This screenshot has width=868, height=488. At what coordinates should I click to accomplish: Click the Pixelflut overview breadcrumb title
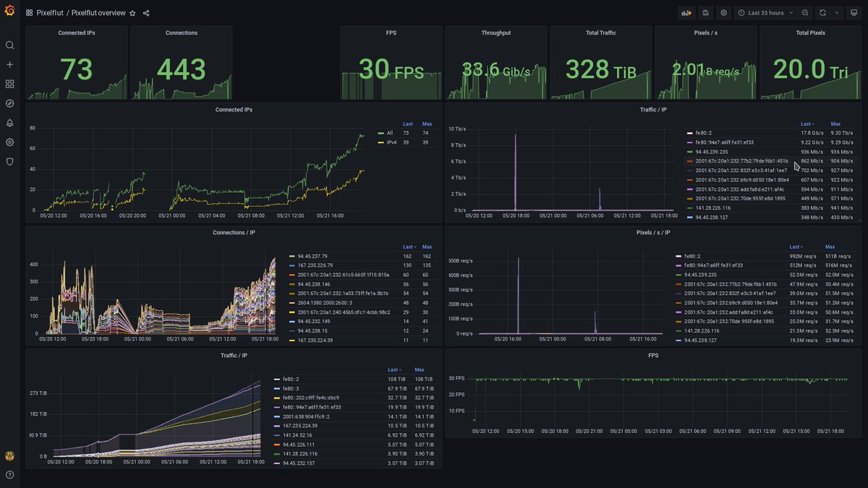point(98,13)
